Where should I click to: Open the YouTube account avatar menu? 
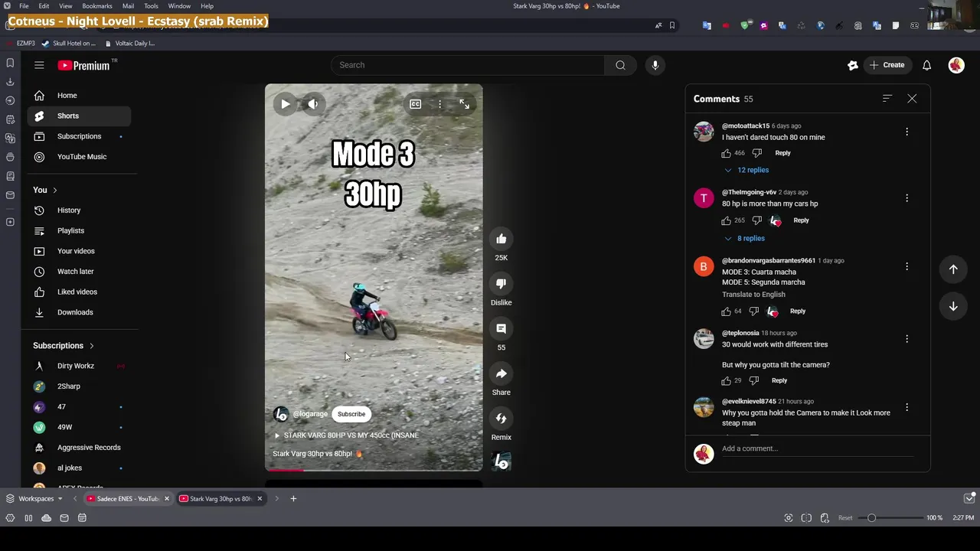point(956,65)
